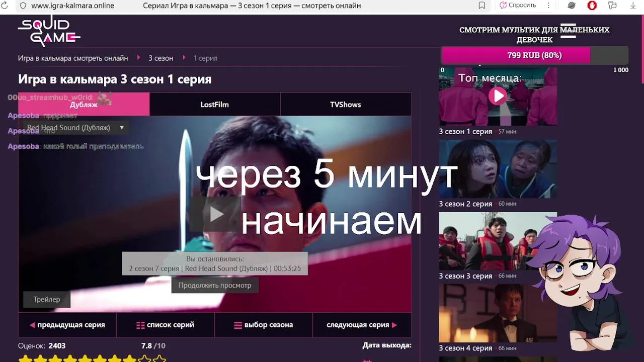
Task: Play the Топ месяца thumbnail video
Action: pos(498,96)
